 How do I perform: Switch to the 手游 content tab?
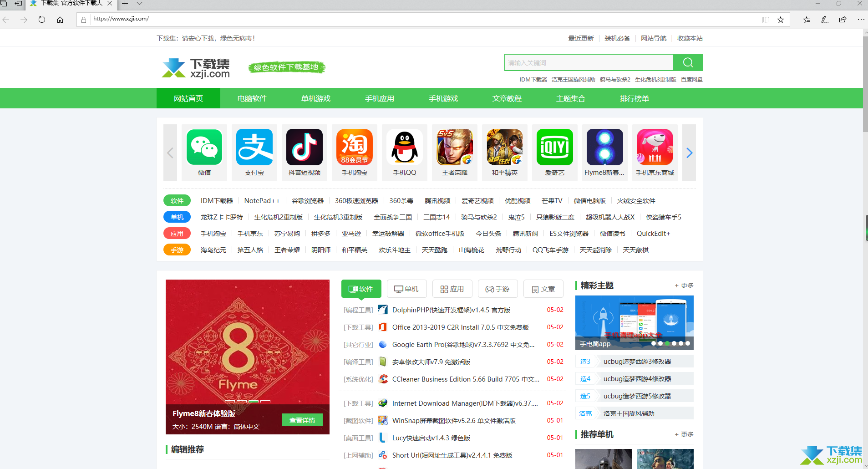[x=498, y=289]
